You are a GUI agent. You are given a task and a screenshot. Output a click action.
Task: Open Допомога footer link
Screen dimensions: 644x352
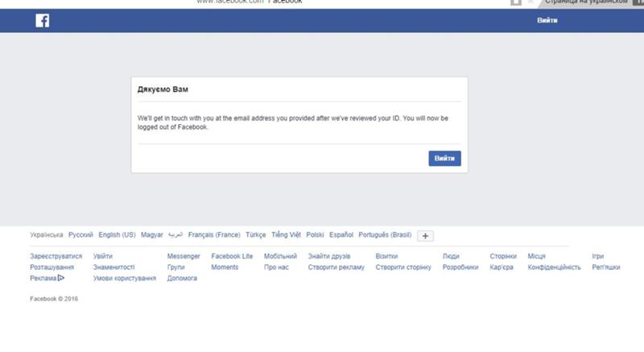(x=182, y=279)
